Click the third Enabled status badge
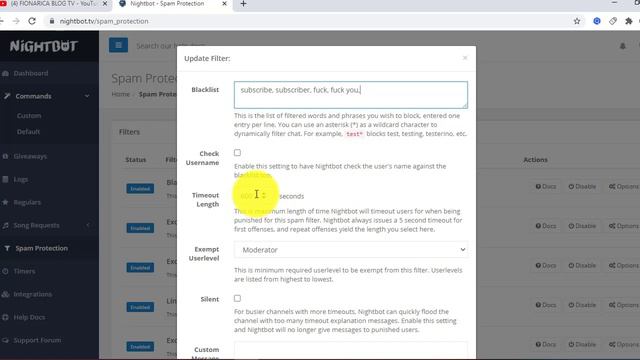This screenshot has width=640, height=360. [140, 268]
